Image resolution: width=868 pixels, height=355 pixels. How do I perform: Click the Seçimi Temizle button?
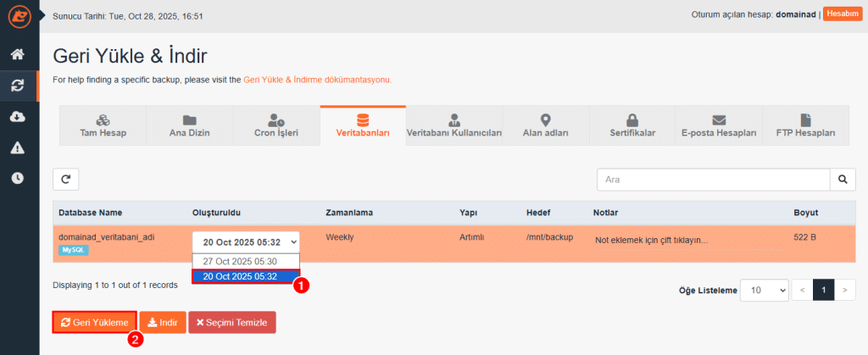[231, 322]
